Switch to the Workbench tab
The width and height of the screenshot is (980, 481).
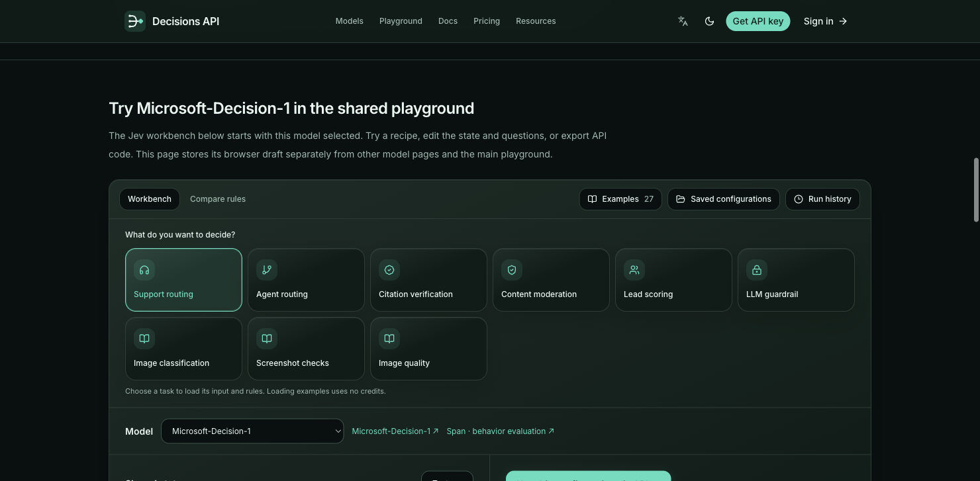[x=150, y=199]
